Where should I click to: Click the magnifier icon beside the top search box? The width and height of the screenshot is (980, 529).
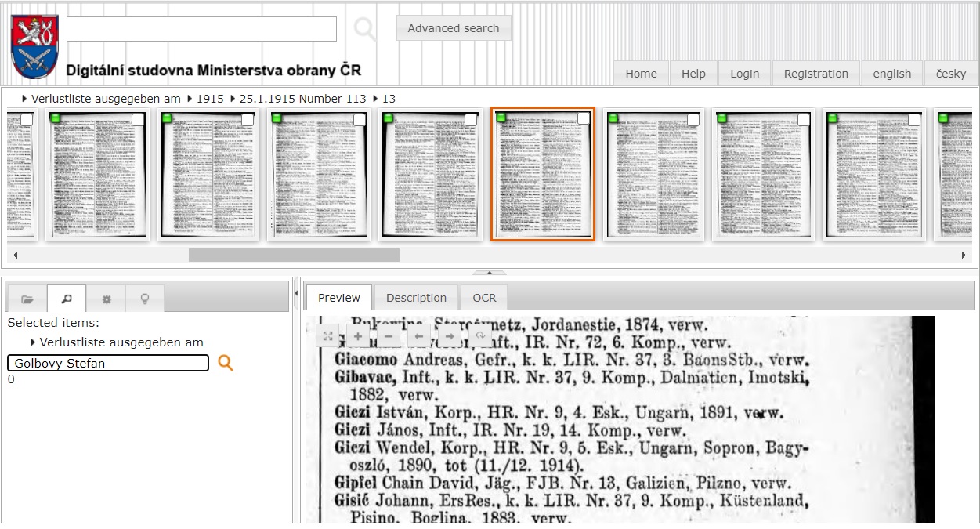click(364, 29)
